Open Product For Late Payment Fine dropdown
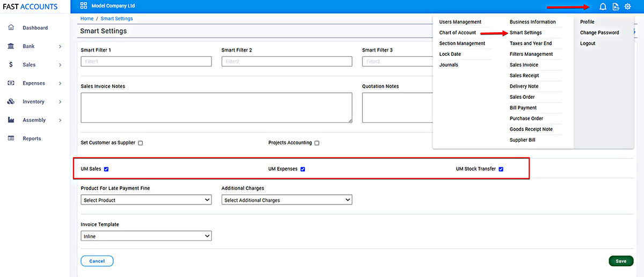This screenshot has height=277, width=644. tap(146, 200)
